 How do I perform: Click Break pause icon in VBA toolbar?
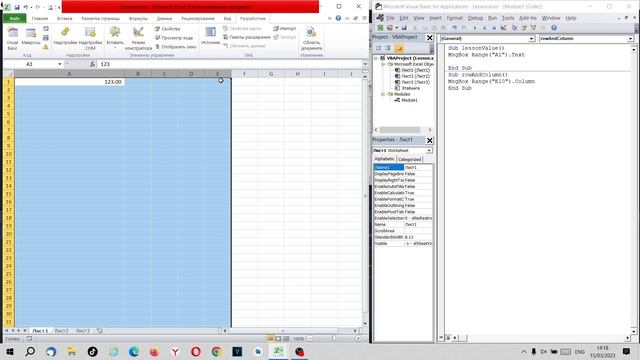[x=484, y=28]
